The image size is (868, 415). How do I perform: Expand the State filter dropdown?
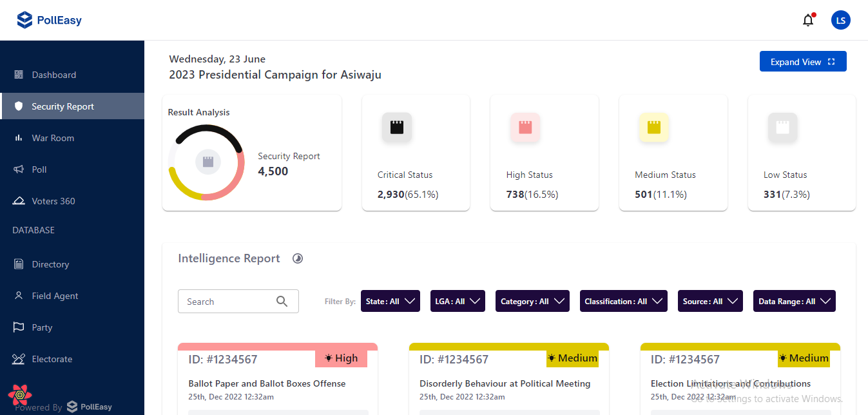[391, 301]
